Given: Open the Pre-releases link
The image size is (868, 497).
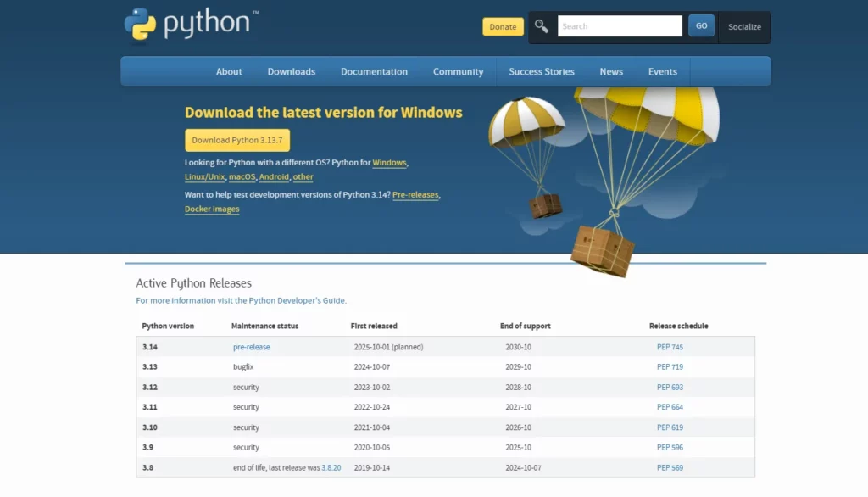Looking at the screenshot, I should click(x=415, y=194).
